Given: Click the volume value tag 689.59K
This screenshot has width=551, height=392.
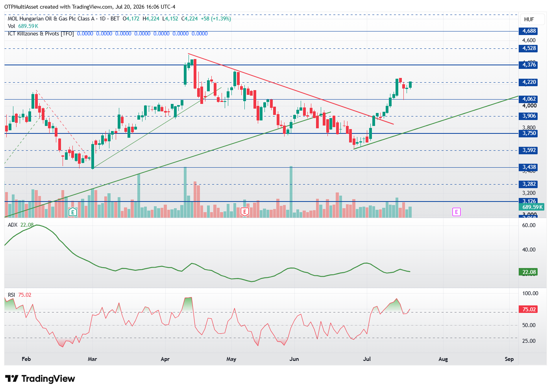Looking at the screenshot, I should tap(532, 207).
